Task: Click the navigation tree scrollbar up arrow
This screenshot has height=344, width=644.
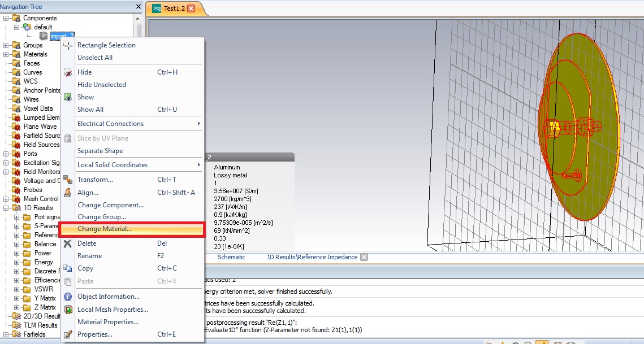Action: (137, 19)
